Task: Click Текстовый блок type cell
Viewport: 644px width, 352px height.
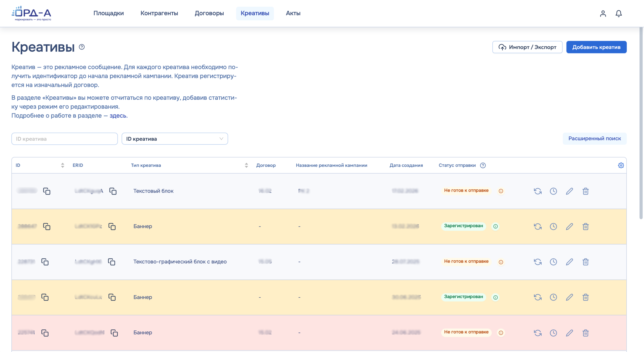Action: 153,191
